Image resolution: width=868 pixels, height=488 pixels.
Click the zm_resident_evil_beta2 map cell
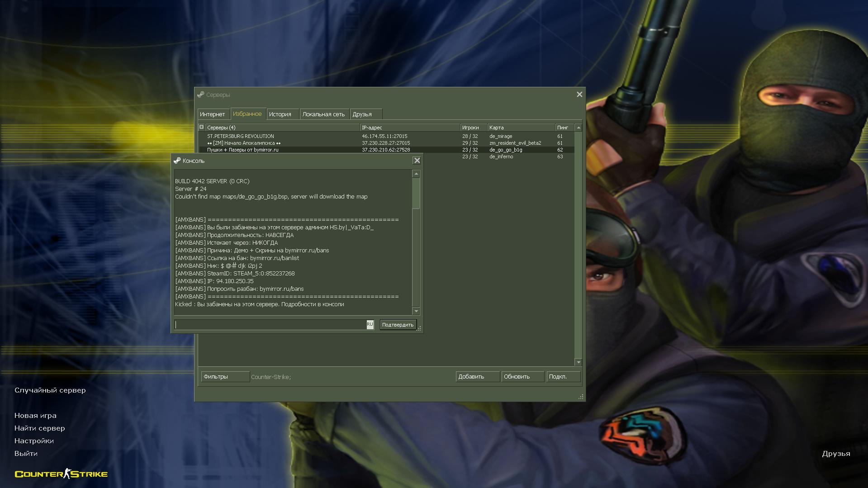click(x=515, y=143)
